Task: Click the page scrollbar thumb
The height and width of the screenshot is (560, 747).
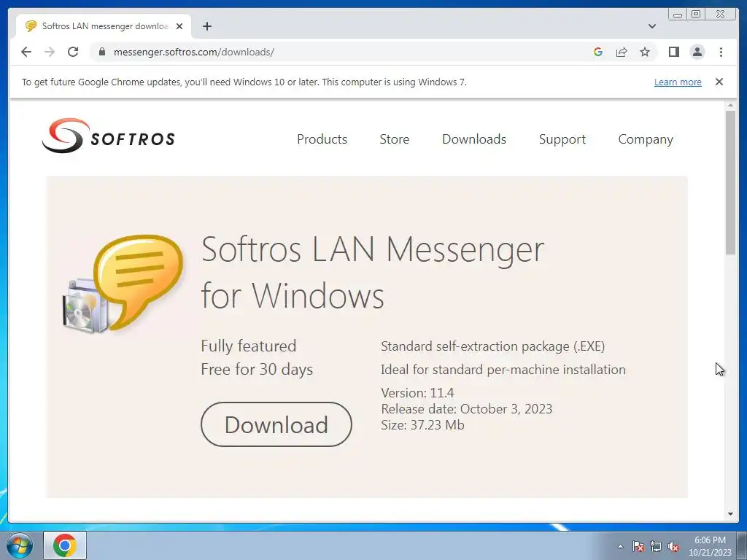Action: 730,182
